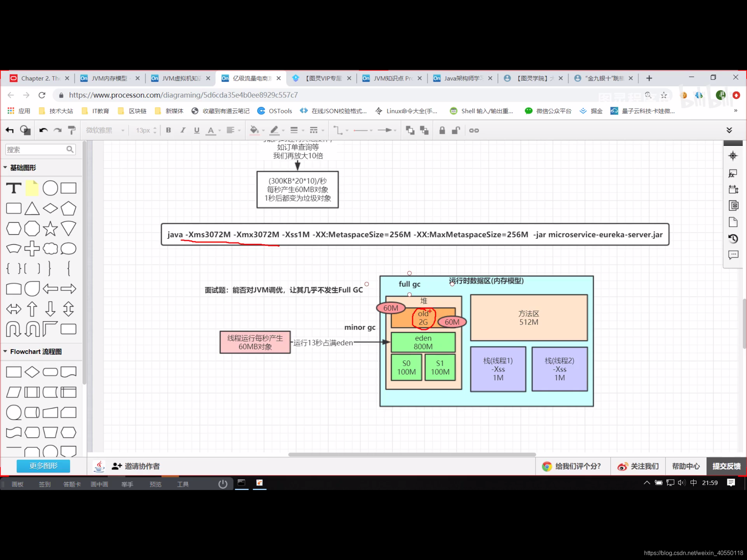Click the browser address bar URL

(183, 95)
